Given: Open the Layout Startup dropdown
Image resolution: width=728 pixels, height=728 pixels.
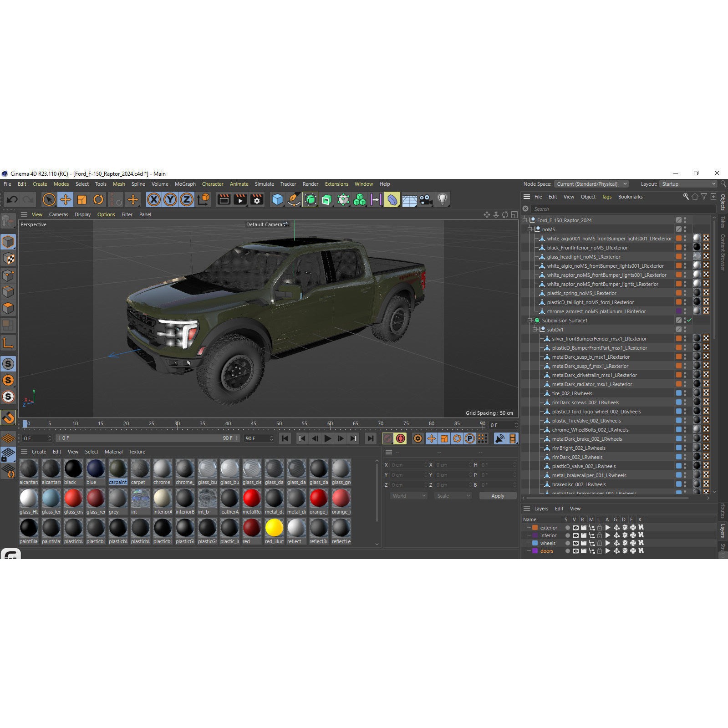Looking at the screenshot, I should pyautogui.click(x=688, y=184).
